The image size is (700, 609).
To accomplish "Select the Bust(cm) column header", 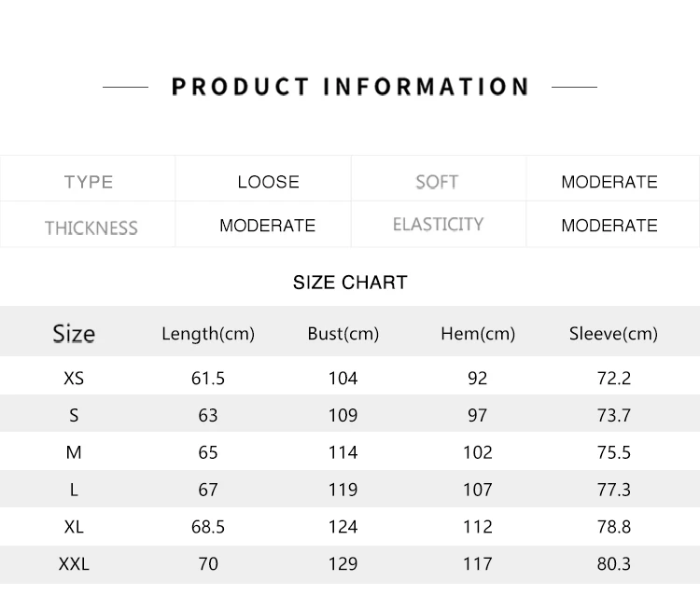I will (x=343, y=334).
